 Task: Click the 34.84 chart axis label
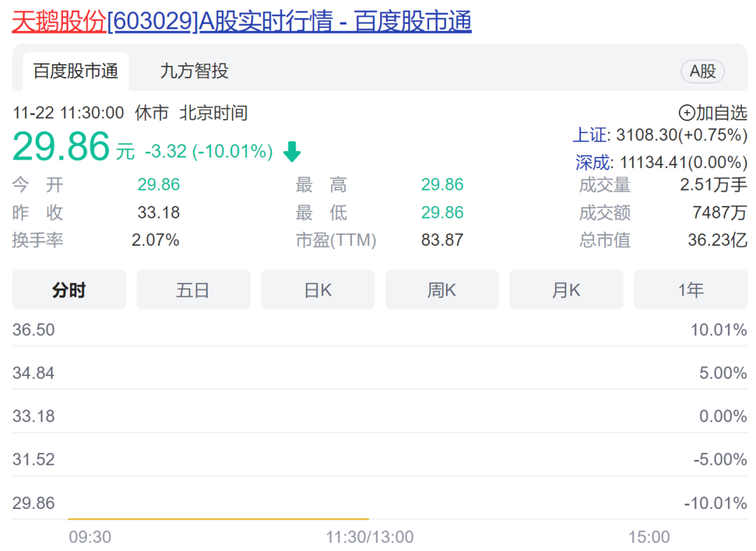[34, 373]
